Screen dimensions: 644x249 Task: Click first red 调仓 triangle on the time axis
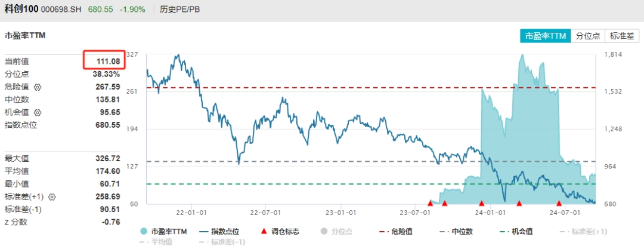pos(430,204)
